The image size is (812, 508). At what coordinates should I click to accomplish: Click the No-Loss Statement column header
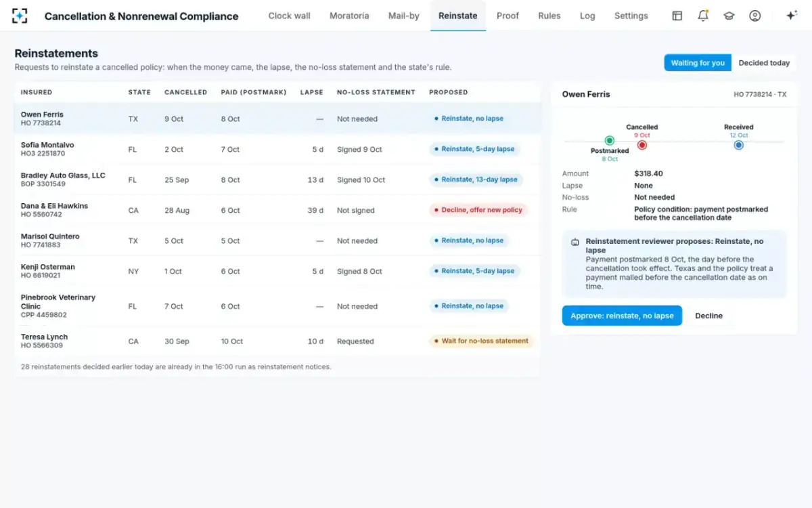click(376, 92)
